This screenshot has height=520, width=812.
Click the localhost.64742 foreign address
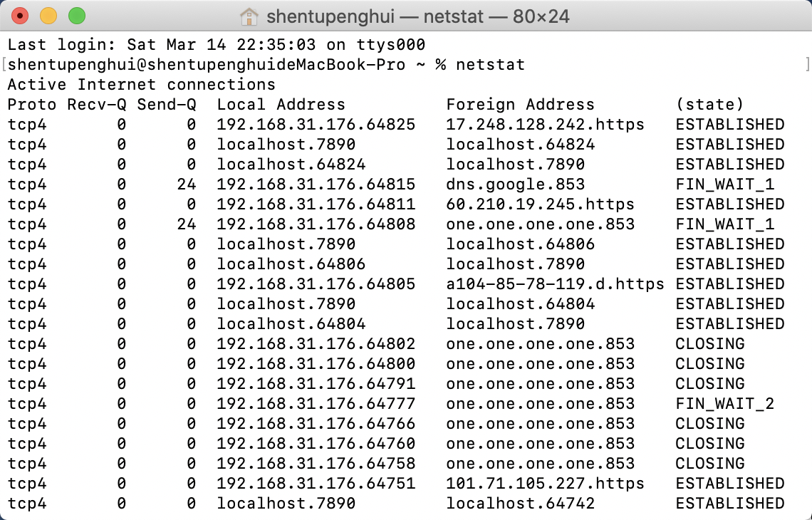pyautogui.click(x=520, y=504)
